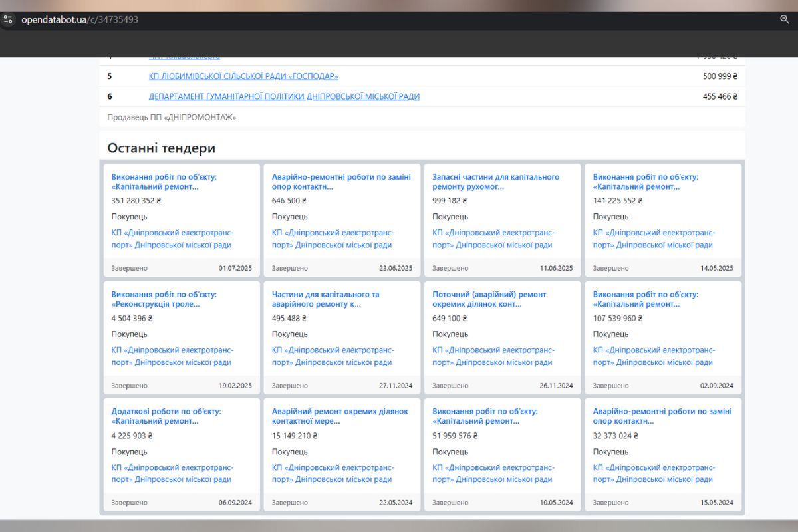Open buyer link in the 495 488 ₴ tender card
798x532 pixels.
[332, 356]
